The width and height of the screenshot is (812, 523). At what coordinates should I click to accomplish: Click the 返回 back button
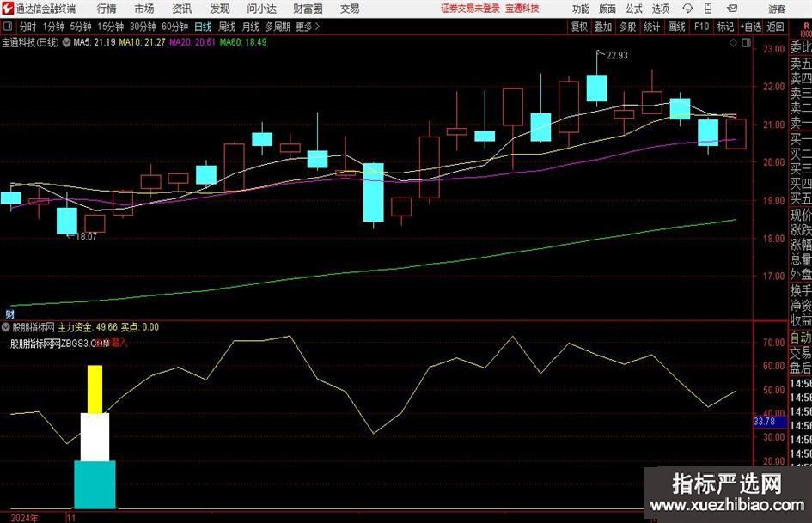(x=775, y=27)
